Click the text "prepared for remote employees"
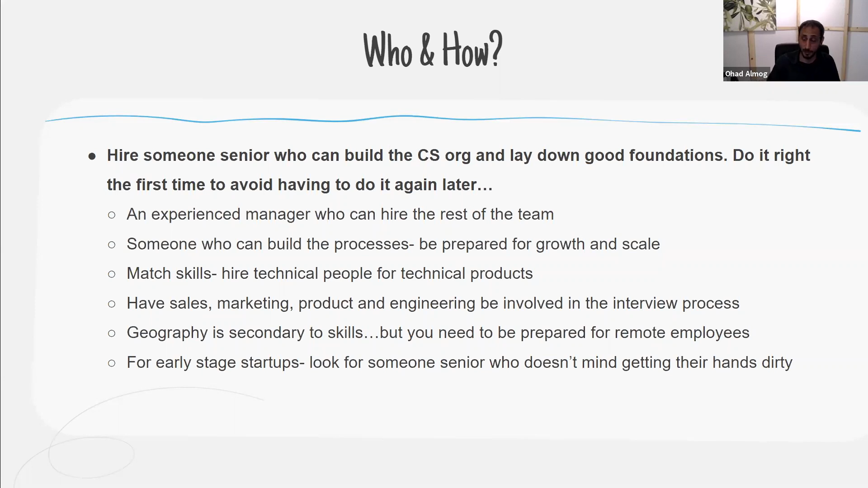 click(x=635, y=333)
